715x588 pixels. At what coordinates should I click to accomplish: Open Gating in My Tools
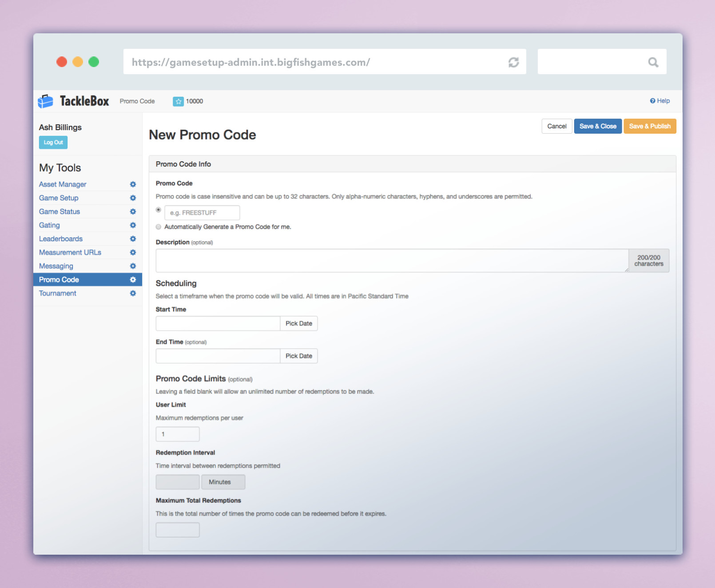[49, 225]
